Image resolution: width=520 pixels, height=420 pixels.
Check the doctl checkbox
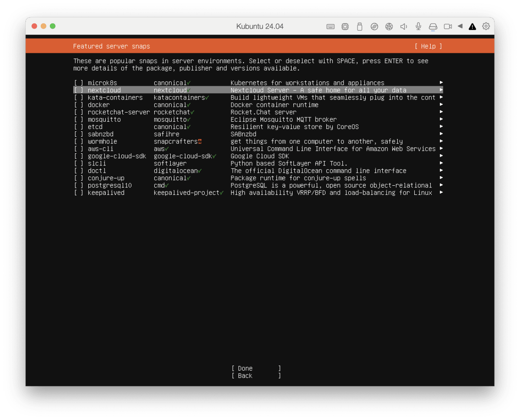78,171
